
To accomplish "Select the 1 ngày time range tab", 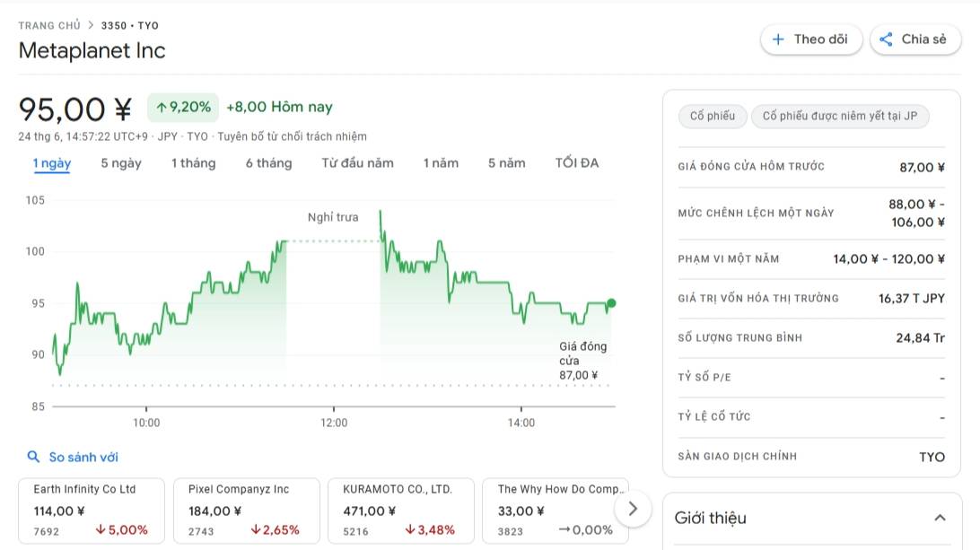I will point(52,163).
